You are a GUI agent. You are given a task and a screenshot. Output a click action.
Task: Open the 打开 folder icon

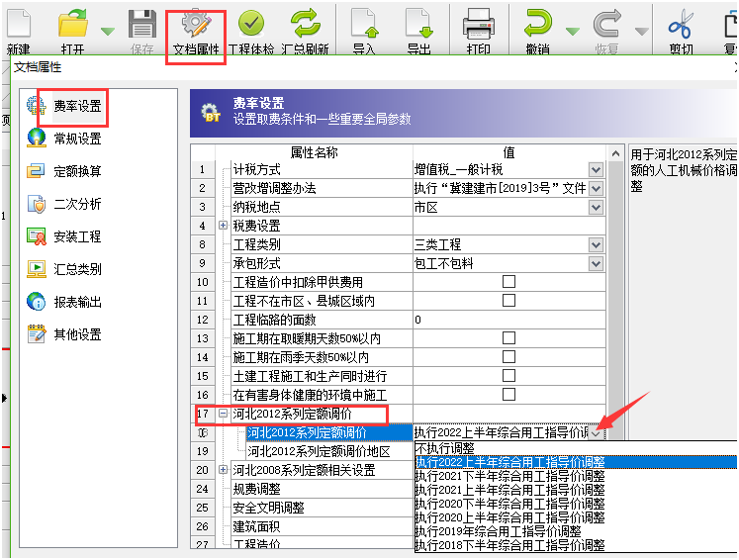(x=72, y=26)
